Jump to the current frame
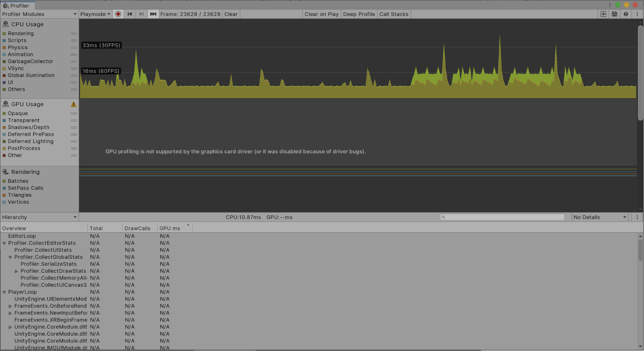644x351 pixels. point(153,14)
